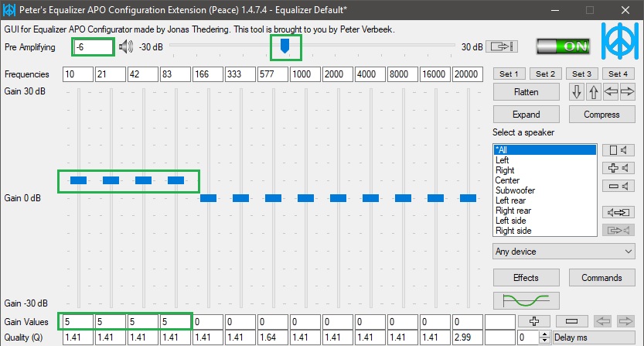Select Center speaker
Image resolution: width=644 pixels, height=346 pixels.
coord(544,180)
